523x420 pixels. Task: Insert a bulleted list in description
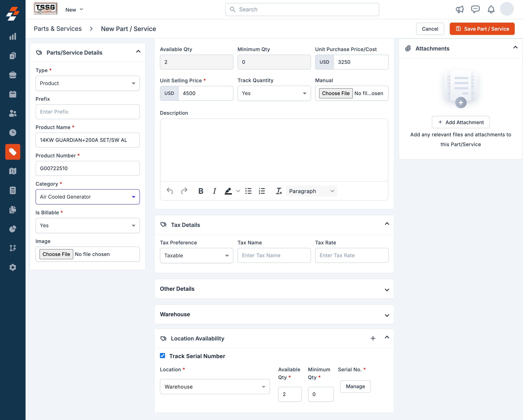click(248, 191)
